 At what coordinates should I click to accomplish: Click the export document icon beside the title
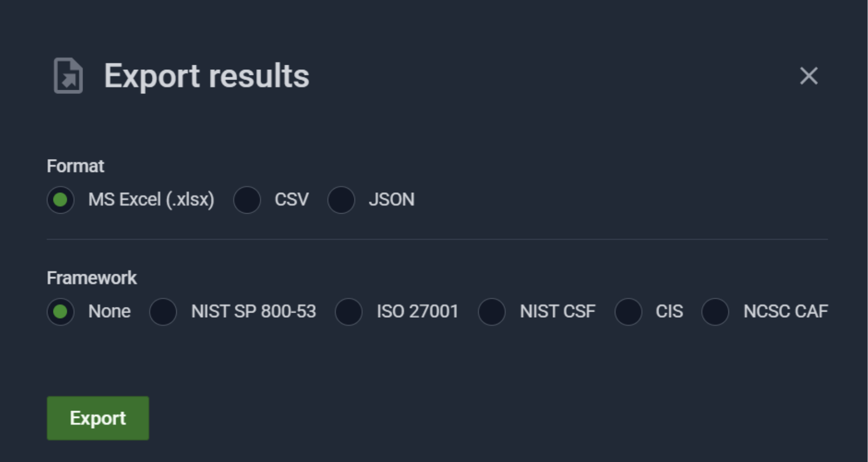point(68,76)
